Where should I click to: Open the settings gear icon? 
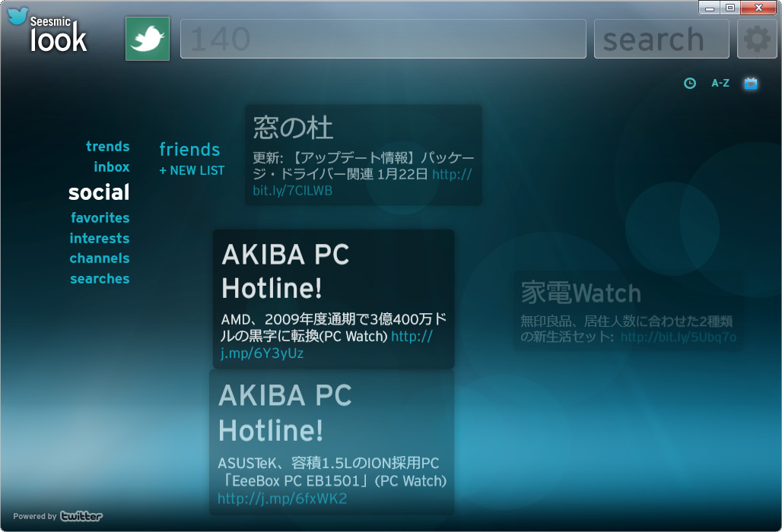pyautogui.click(x=757, y=38)
